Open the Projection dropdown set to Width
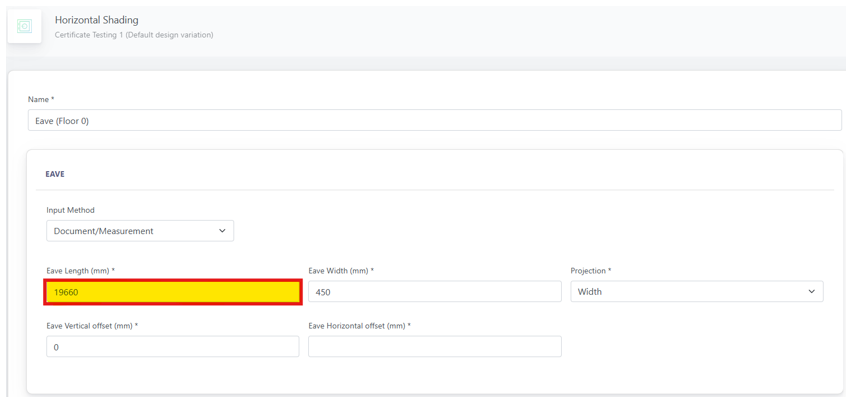 click(x=697, y=291)
